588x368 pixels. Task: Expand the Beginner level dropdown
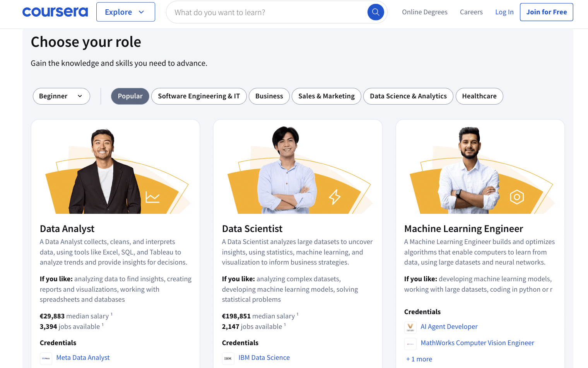tap(62, 96)
